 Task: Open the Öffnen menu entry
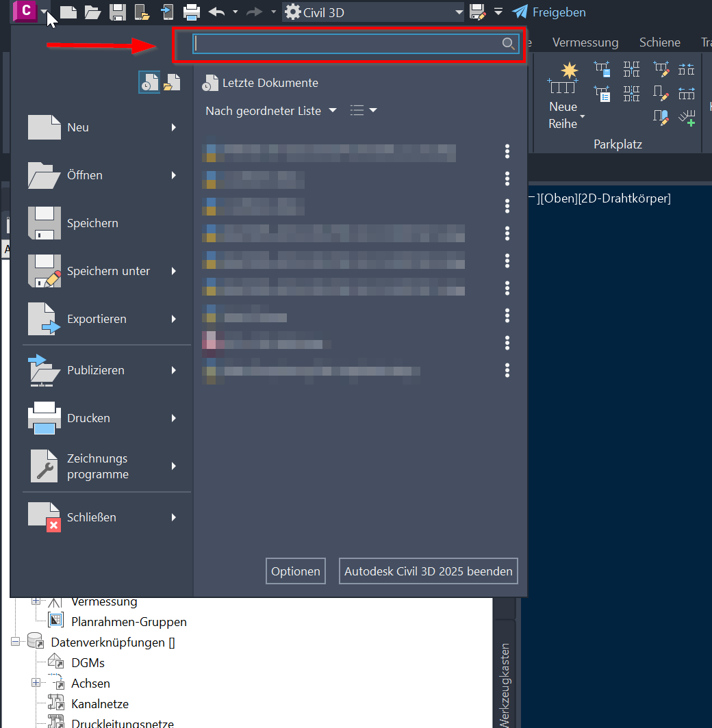pos(103,175)
